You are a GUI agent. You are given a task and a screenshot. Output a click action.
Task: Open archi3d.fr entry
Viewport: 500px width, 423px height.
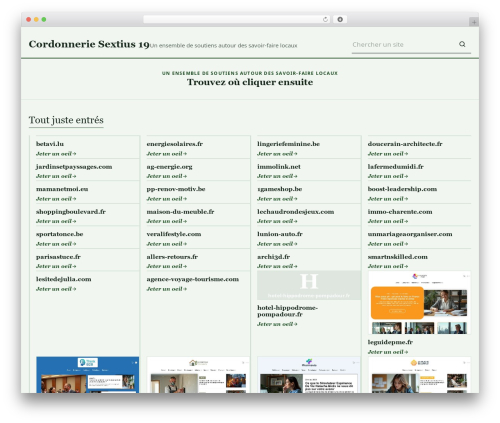pyautogui.click(x=273, y=257)
